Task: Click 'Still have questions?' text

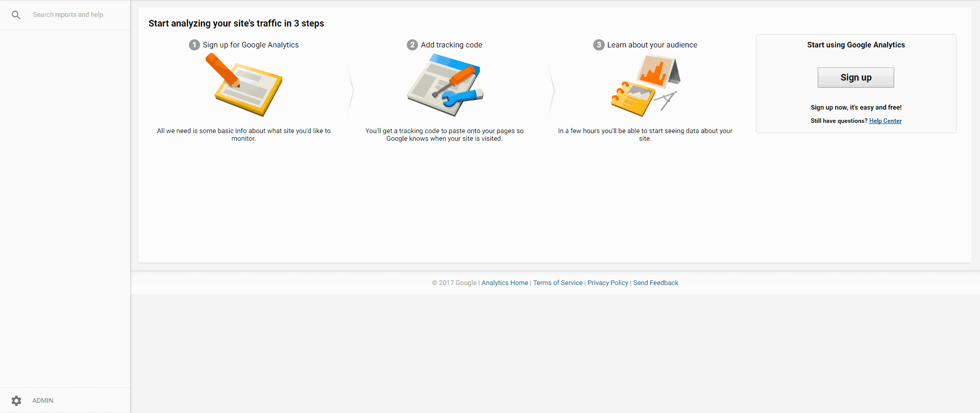Action: [x=839, y=121]
